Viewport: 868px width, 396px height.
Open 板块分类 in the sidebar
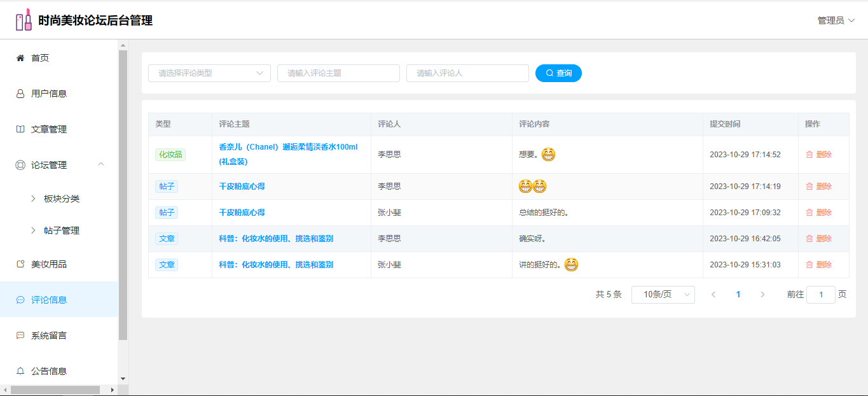click(61, 199)
